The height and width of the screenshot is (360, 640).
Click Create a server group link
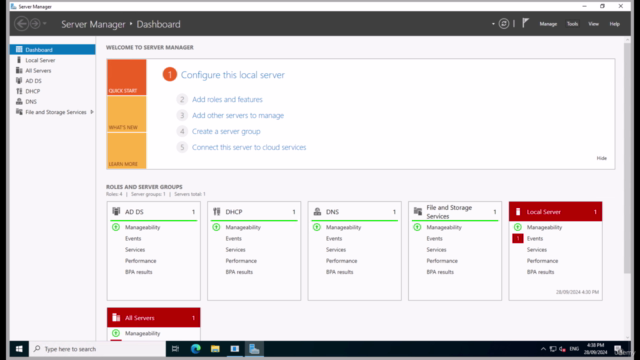point(226,131)
